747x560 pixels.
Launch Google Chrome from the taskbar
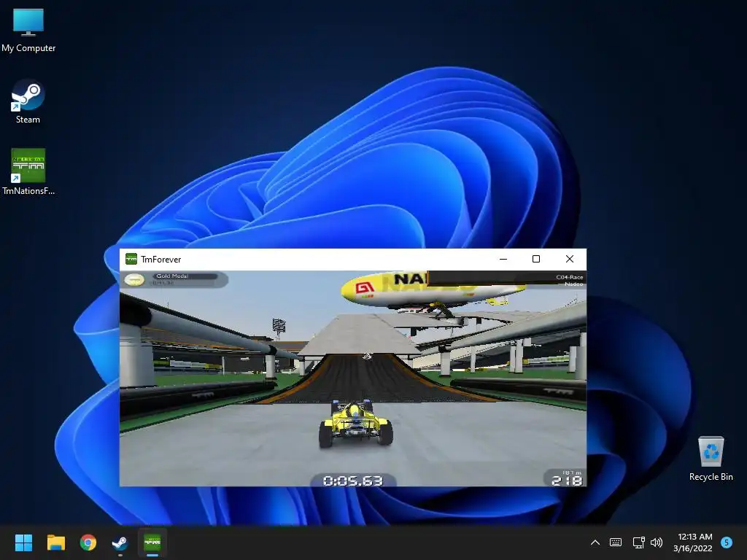(88, 542)
